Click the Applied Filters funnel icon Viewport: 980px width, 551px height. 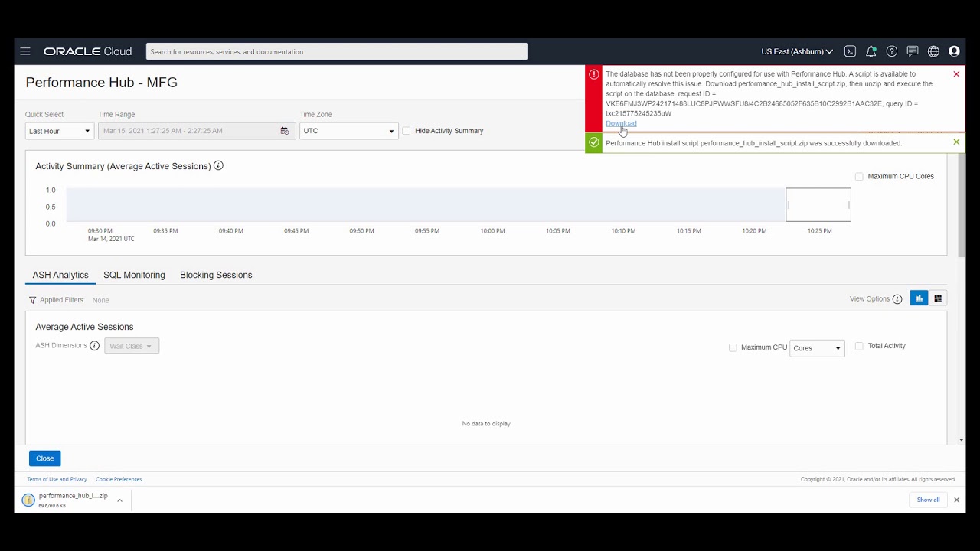[32, 300]
